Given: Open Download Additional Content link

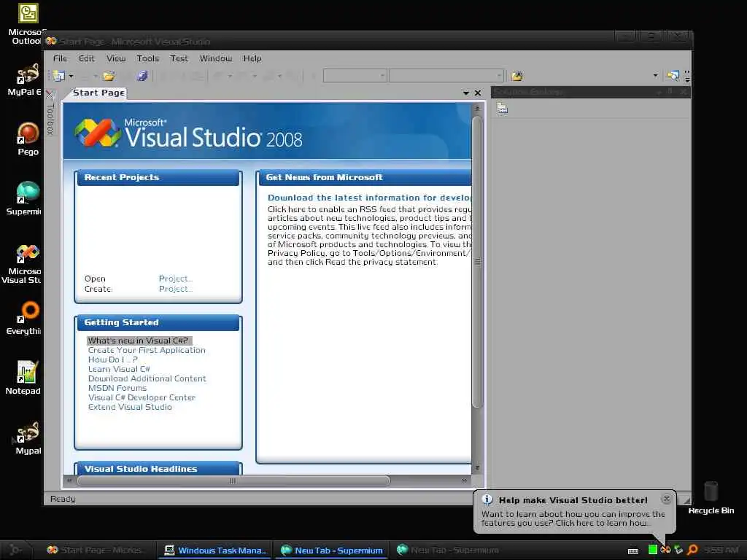Looking at the screenshot, I should tap(147, 378).
